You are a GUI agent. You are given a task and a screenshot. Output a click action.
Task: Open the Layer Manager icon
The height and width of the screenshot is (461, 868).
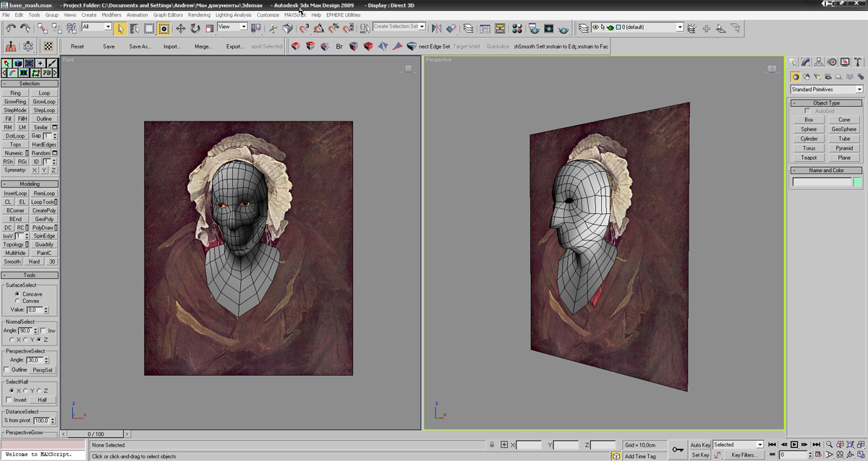point(469,28)
